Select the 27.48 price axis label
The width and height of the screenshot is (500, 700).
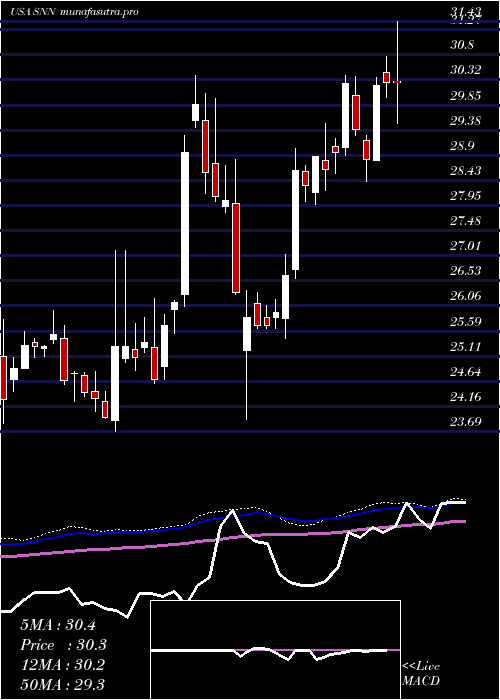(x=466, y=221)
